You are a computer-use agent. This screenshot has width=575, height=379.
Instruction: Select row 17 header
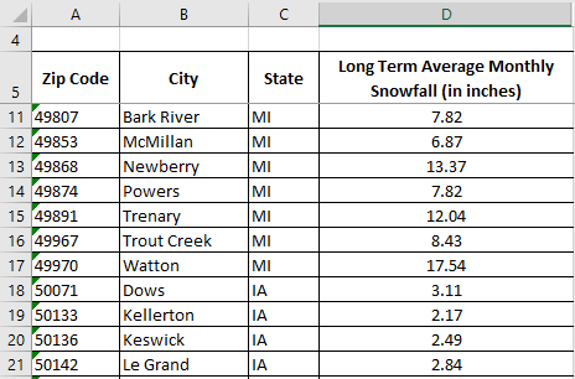15,265
